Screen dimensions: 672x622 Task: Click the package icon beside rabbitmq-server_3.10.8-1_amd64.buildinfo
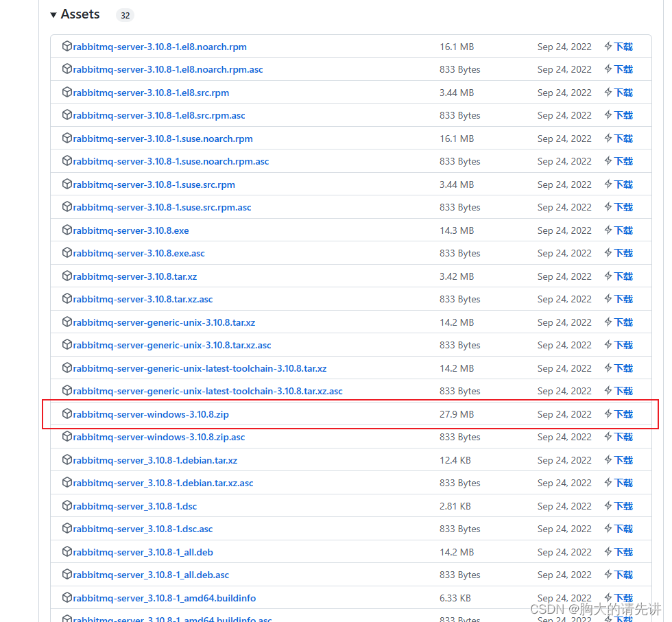pos(67,597)
